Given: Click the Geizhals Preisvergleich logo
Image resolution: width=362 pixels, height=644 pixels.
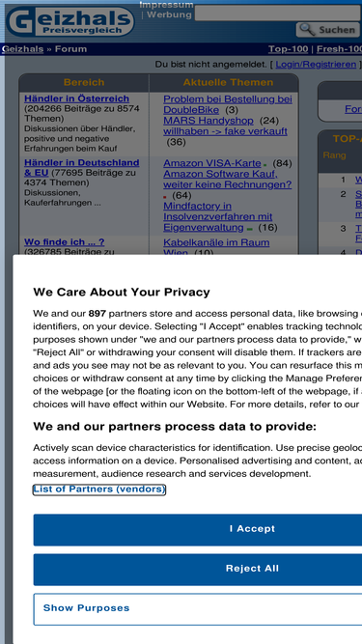Looking at the screenshot, I should point(70,21).
